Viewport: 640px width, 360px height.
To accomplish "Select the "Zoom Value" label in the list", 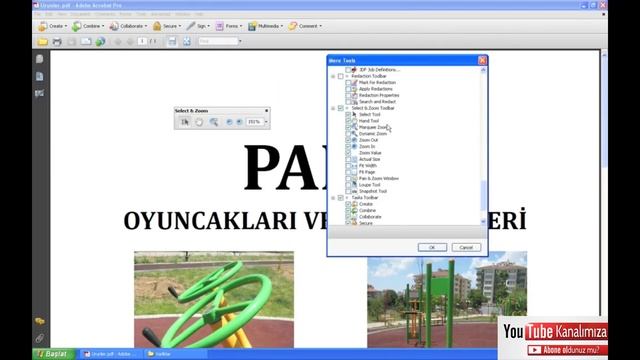I will point(370,153).
